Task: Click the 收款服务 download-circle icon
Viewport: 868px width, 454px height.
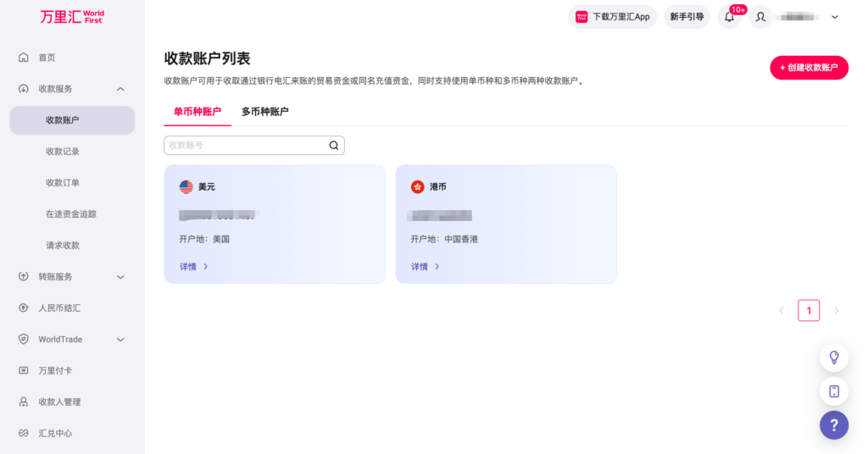Action: 23,89
